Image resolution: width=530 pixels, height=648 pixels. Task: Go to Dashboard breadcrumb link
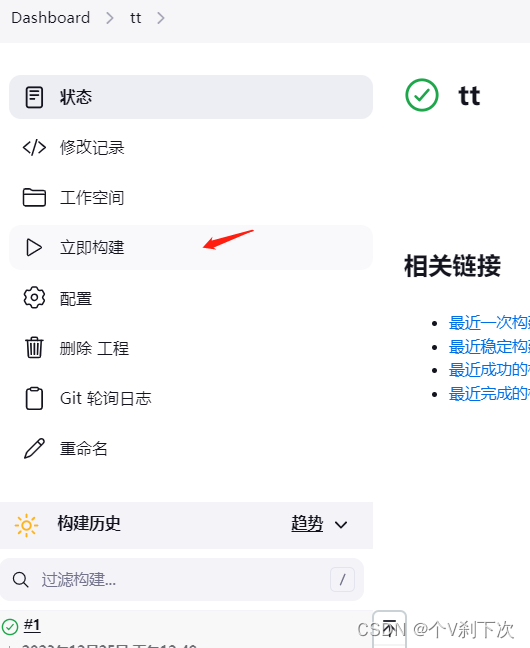point(50,18)
